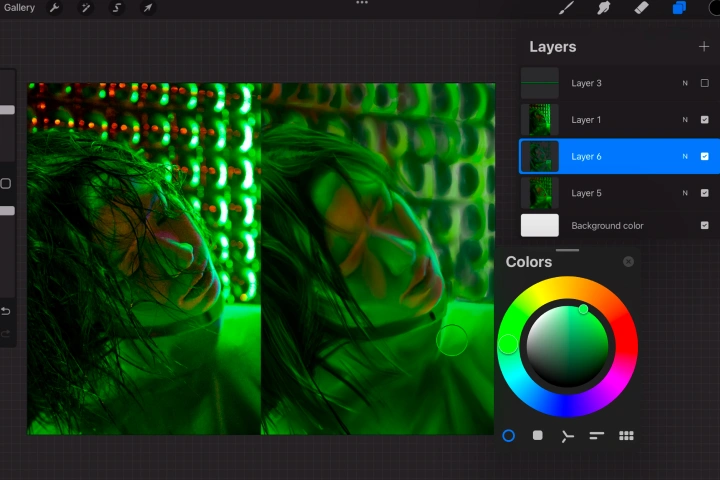Switch to Classic square color tab
This screenshot has height=480, width=720.
[537, 435]
